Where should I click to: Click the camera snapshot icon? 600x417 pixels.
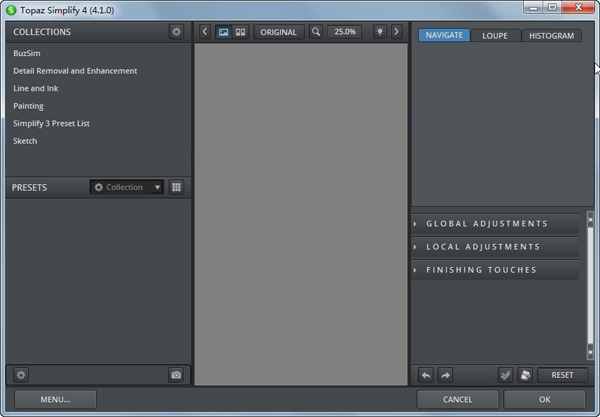click(176, 375)
